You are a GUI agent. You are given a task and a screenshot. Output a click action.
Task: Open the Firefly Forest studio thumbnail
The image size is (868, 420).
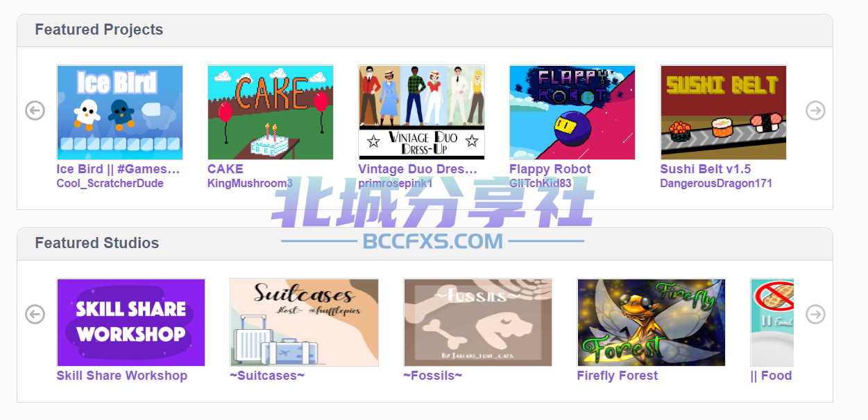[651, 322]
